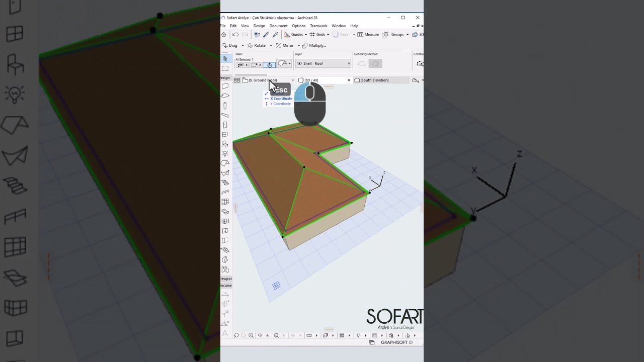Expand the Groups dropdown arrow
The height and width of the screenshot is (362, 644).
pyautogui.click(x=408, y=35)
